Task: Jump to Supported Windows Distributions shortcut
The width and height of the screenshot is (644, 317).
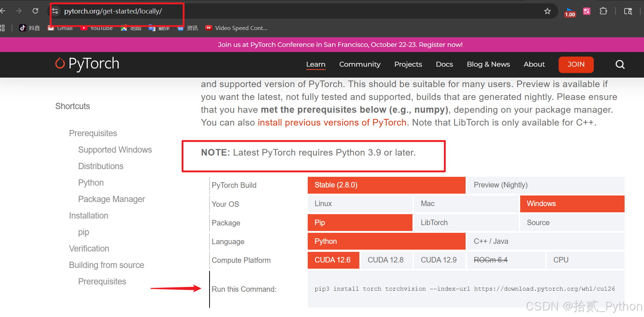Action: 115,158
